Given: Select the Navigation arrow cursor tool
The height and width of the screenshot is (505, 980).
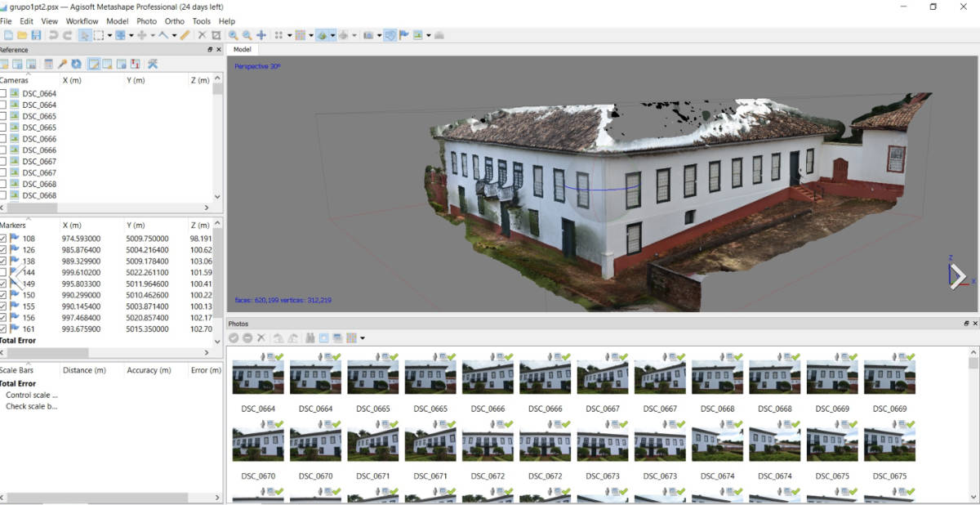Looking at the screenshot, I should pyautogui.click(x=84, y=35).
